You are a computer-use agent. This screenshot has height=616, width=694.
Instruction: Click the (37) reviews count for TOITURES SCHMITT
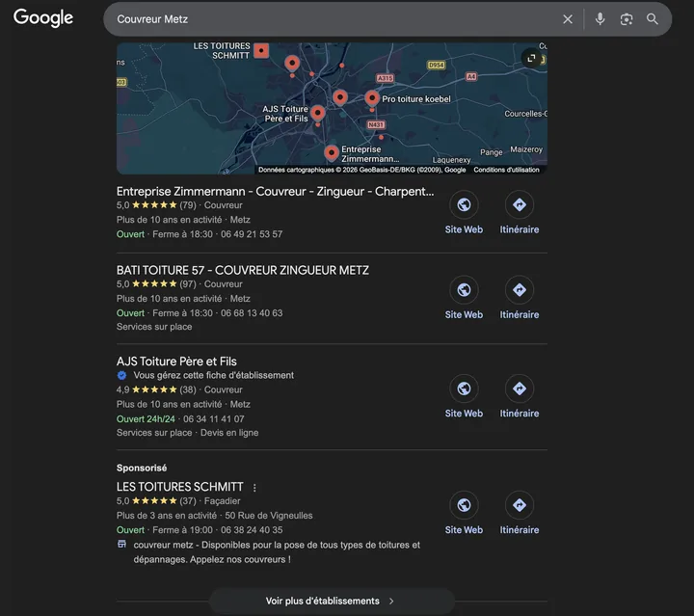188,501
